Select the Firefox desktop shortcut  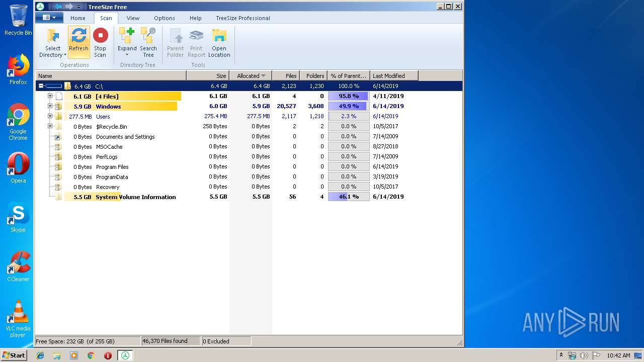pos(18,69)
